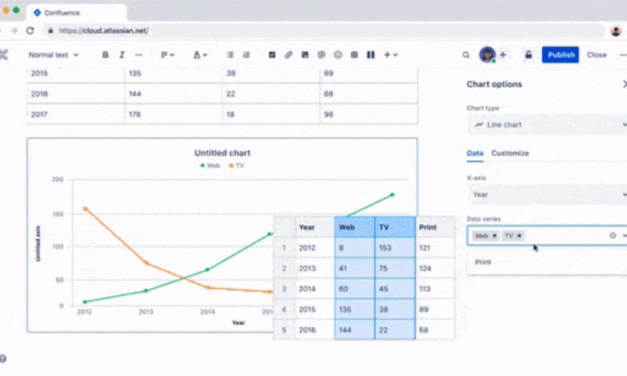Insert a table
The width and height of the screenshot is (627, 376).
point(354,55)
